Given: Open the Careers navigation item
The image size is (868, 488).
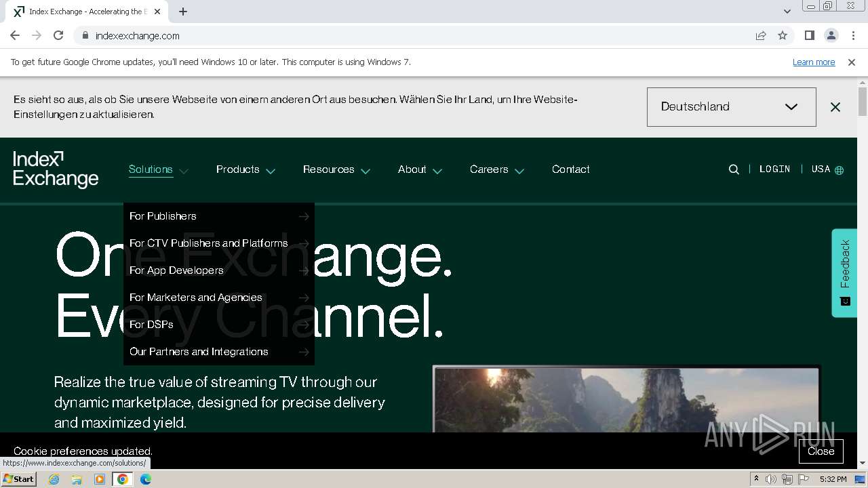Looking at the screenshot, I should click(x=489, y=169).
